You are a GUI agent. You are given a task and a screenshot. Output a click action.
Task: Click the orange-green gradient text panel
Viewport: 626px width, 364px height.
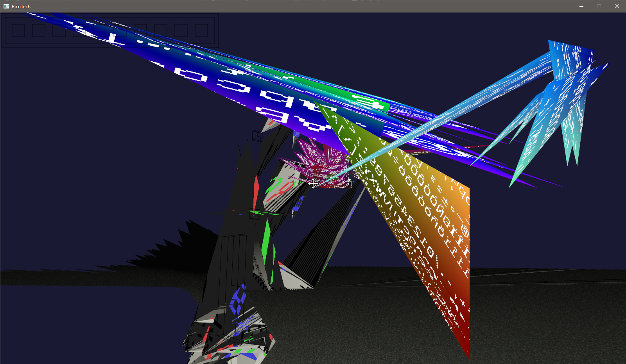coord(422,219)
